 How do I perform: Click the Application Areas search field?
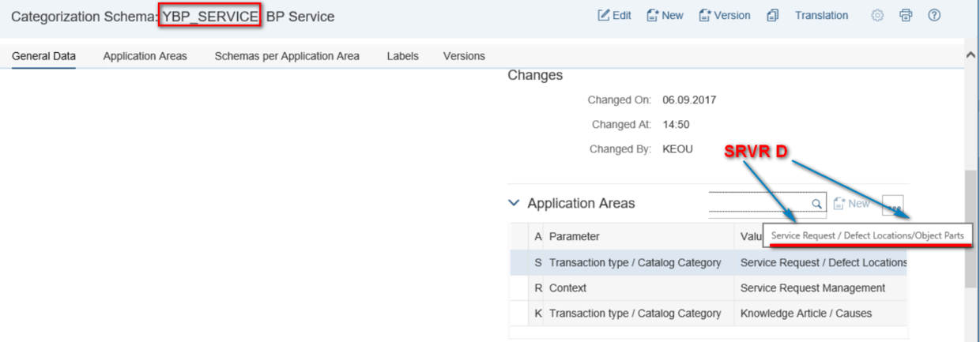tap(759, 204)
